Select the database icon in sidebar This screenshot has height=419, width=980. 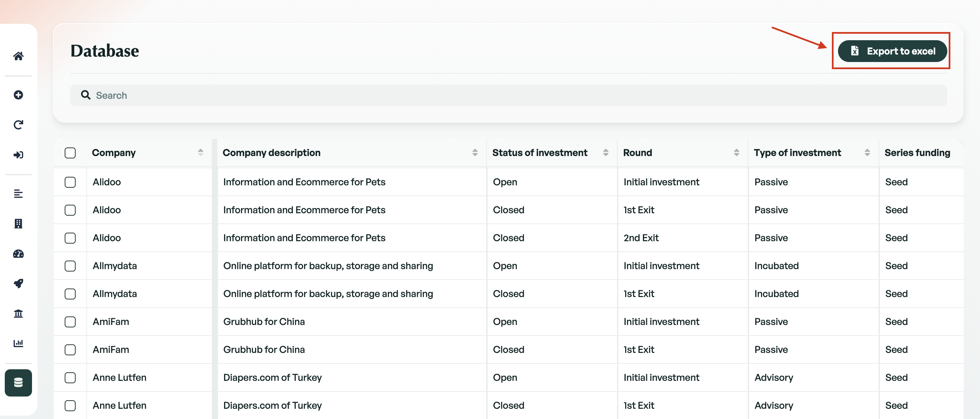[x=18, y=383]
